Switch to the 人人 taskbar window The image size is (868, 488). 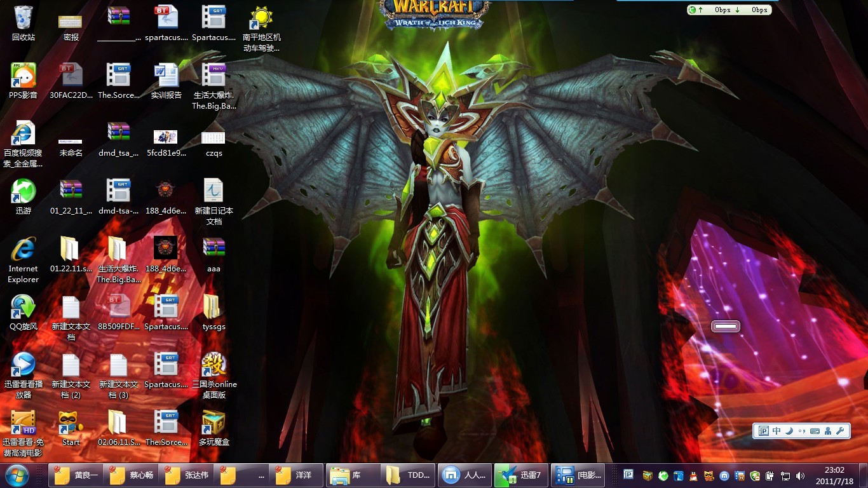465,475
